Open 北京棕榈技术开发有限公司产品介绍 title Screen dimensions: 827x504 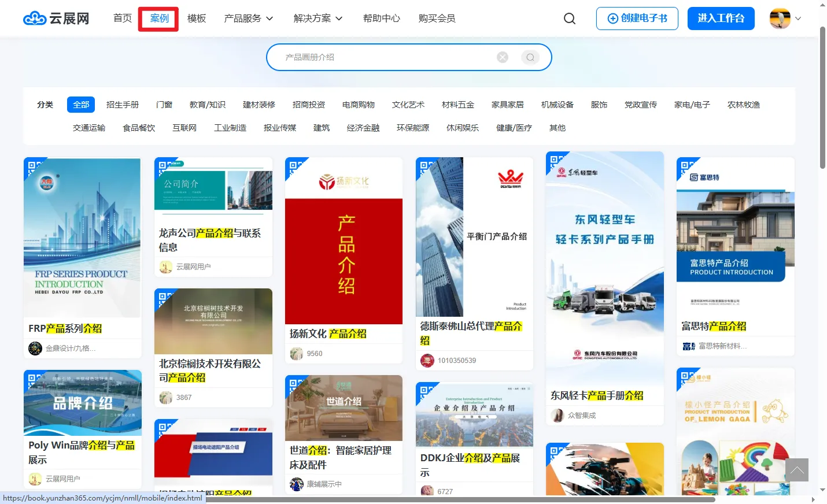click(x=210, y=370)
